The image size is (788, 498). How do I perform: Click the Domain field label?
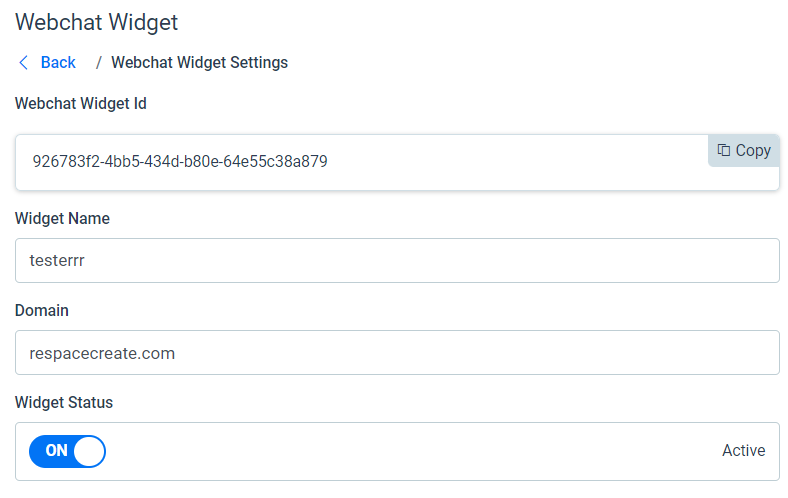tap(42, 311)
